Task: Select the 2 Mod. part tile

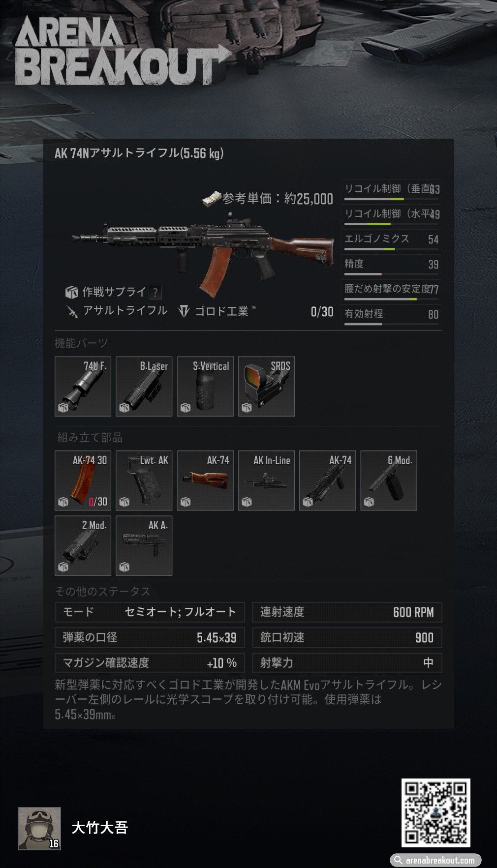Action: point(83,545)
